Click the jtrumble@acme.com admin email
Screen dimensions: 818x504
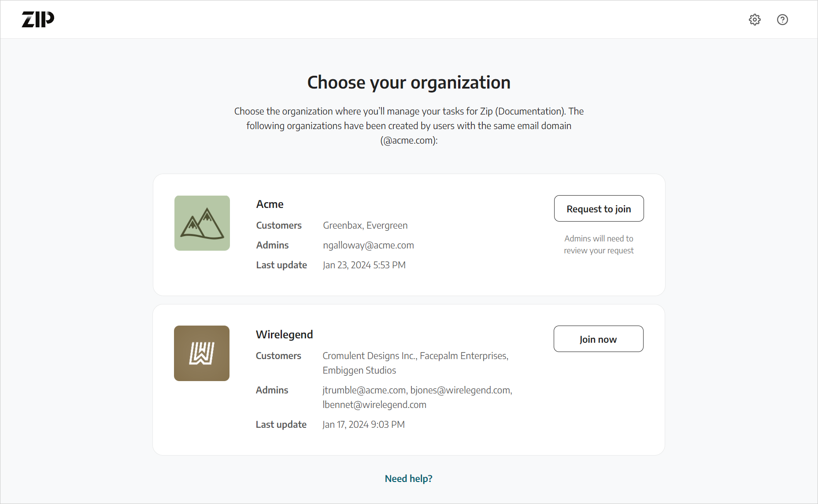364,390
